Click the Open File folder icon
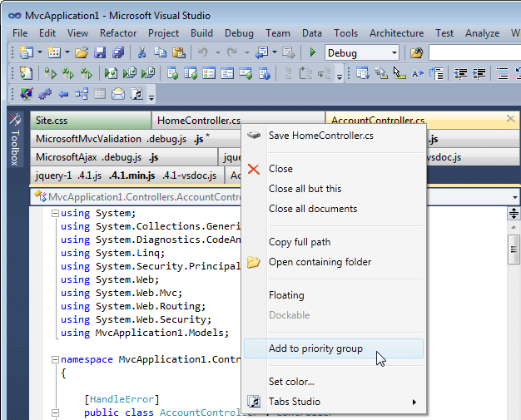 coord(82,52)
